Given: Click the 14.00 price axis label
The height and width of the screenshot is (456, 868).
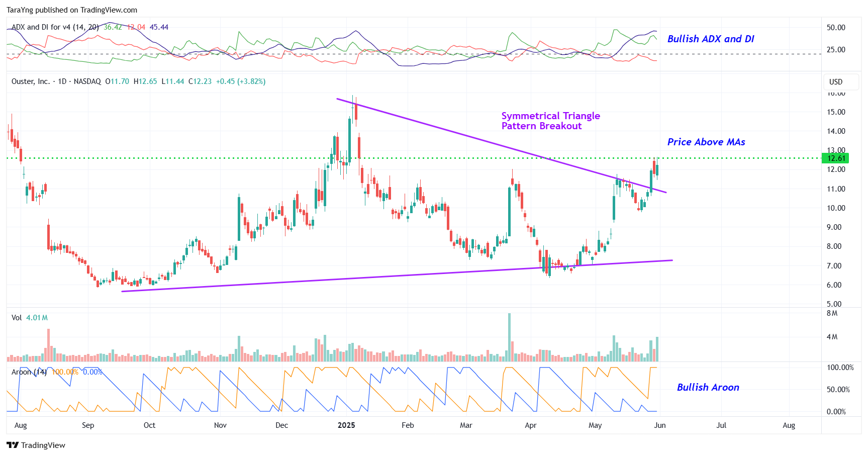Looking at the screenshot, I should 836,131.
